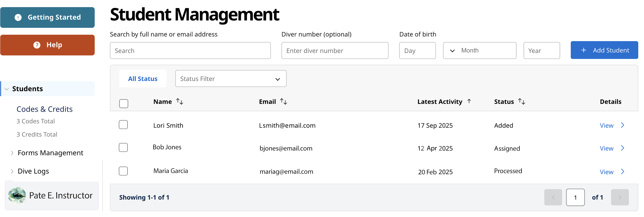Click the Getting Started button

coord(47,17)
